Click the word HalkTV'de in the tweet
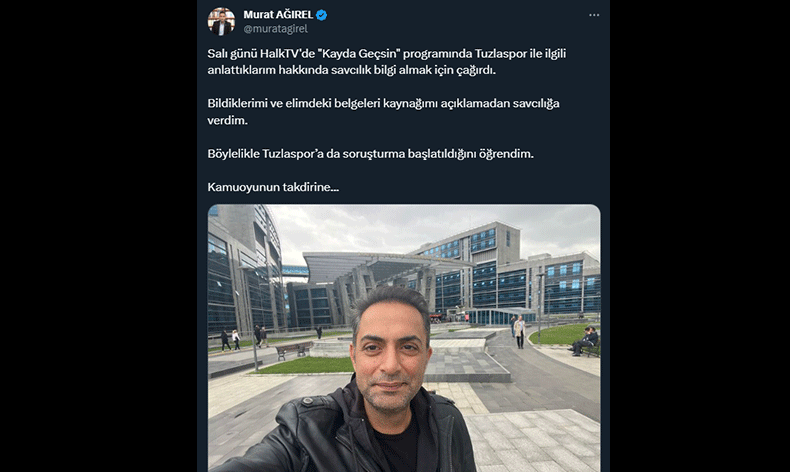This screenshot has width=790, height=472. tap(287, 53)
